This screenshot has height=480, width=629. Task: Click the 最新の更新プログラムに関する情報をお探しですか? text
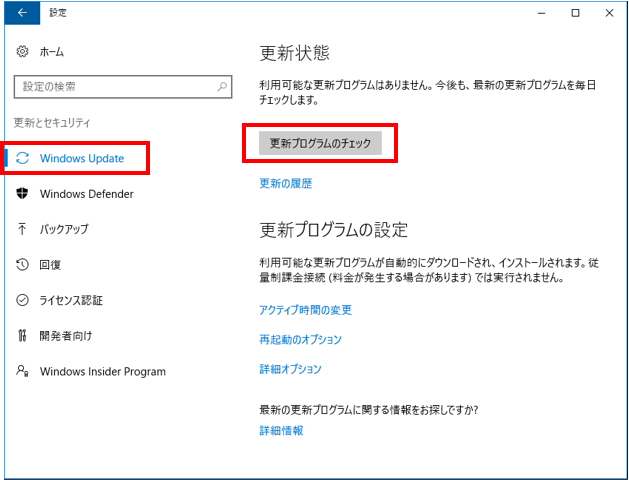369,410
